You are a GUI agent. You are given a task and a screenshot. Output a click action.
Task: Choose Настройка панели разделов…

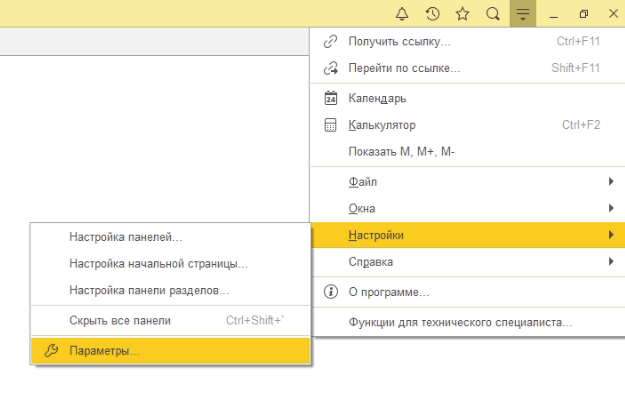[x=170, y=291]
